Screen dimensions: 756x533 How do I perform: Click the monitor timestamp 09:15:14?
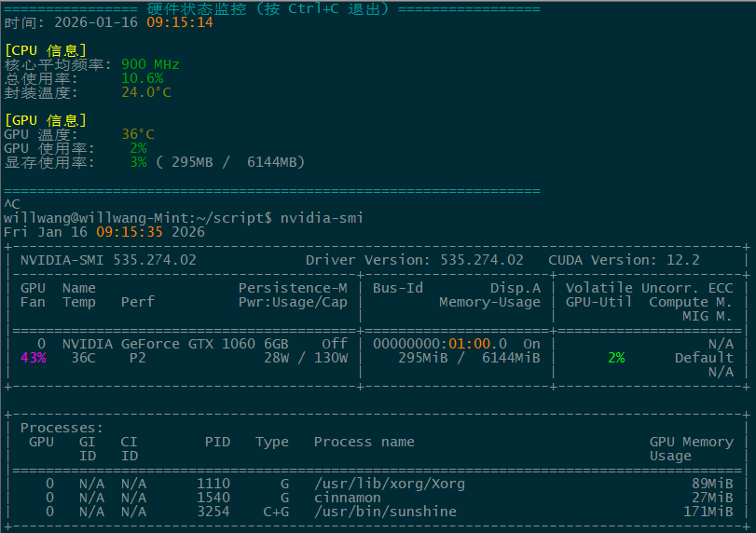pyautogui.click(x=180, y=22)
